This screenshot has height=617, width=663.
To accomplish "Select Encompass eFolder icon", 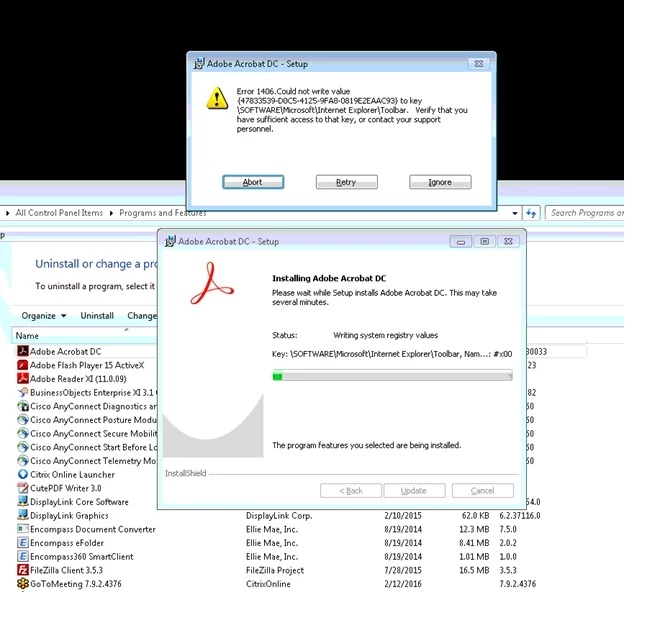I will click(x=22, y=543).
